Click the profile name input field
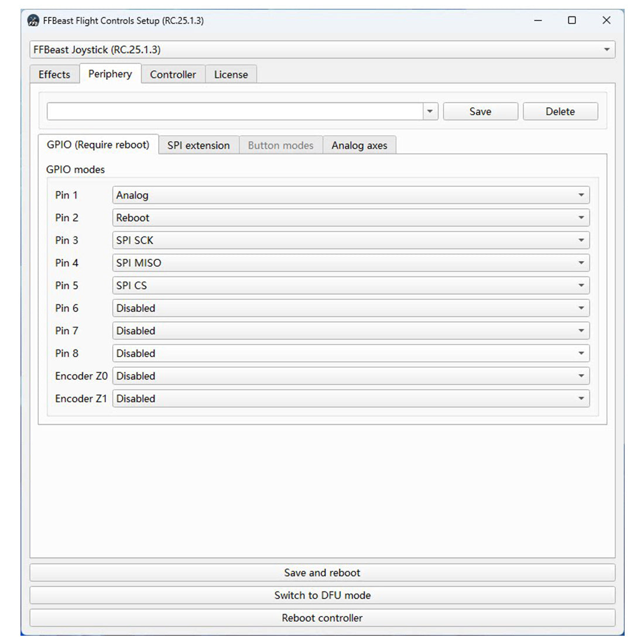Viewport: 644px width, 644px height. pos(234,111)
